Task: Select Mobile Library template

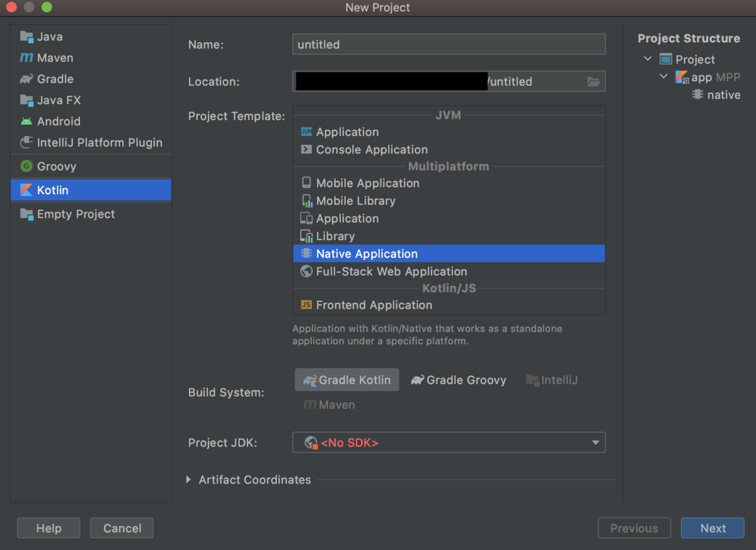Action: coord(449,201)
